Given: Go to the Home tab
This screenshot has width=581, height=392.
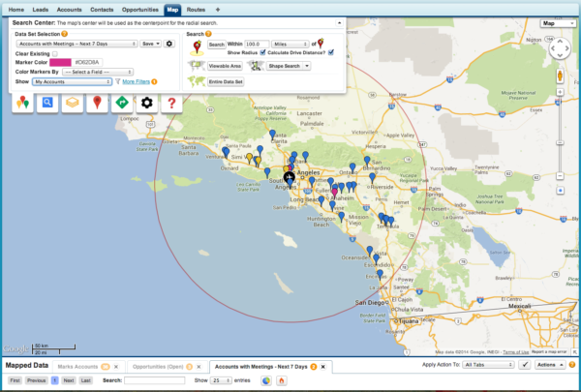Looking at the screenshot, I should 15,10.
